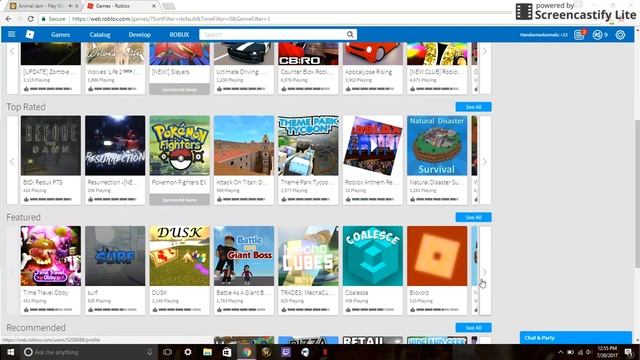Click the magnifier search icon
640x360 pixels.
[x=350, y=35]
